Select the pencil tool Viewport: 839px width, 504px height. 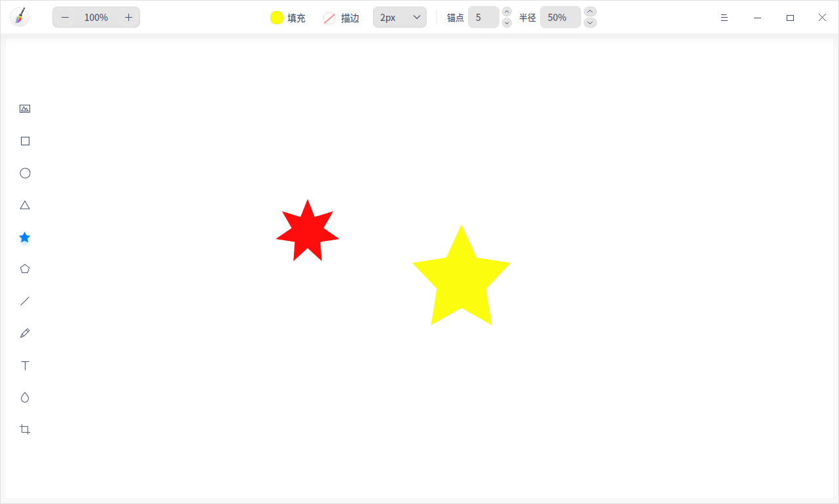point(25,333)
